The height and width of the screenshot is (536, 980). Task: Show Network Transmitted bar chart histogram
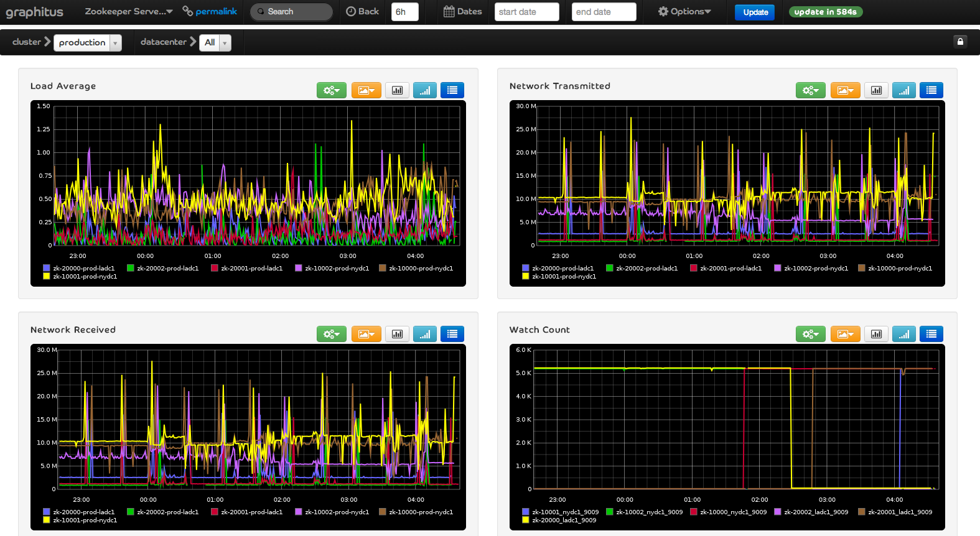pos(876,90)
